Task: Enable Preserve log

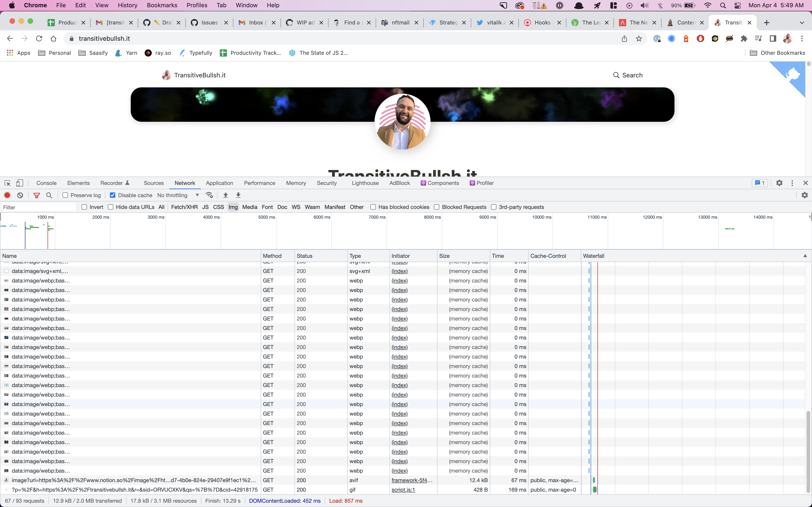Action: click(x=66, y=195)
